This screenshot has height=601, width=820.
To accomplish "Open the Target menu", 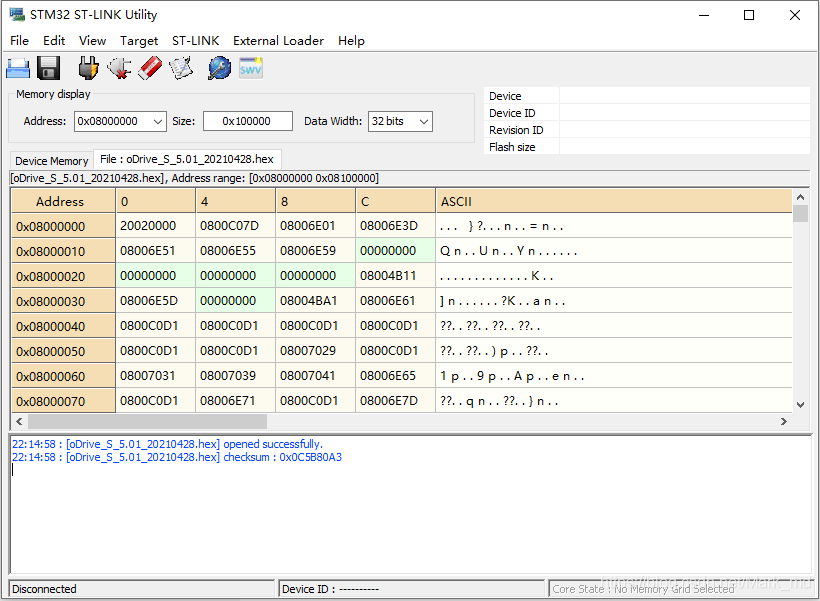I will (x=139, y=41).
